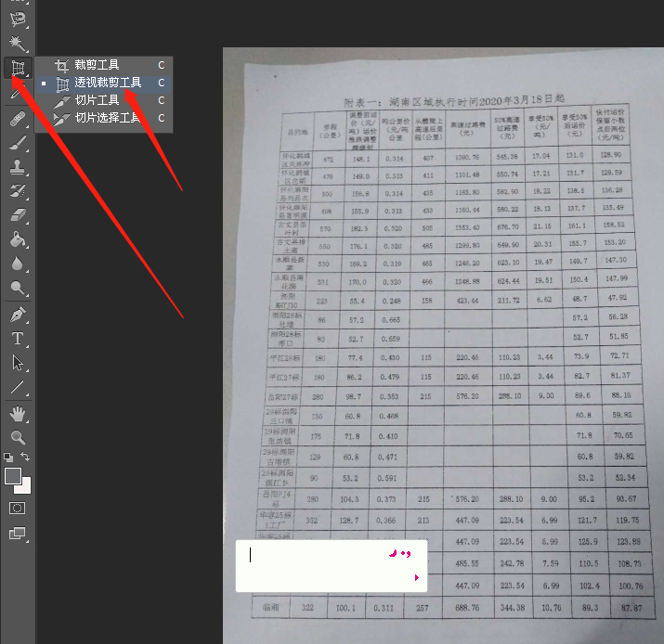Choose 裁剪工具 from the flyout
The image size is (664, 644).
(x=103, y=65)
